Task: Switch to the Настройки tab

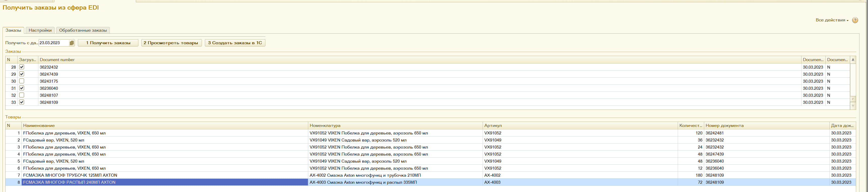Action: pos(40,30)
